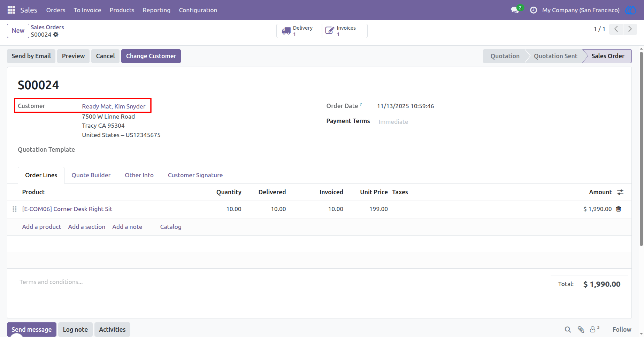The width and height of the screenshot is (644, 337).
Task: Open customer Ready Mat, Kim Snyder link
Action: click(x=114, y=106)
